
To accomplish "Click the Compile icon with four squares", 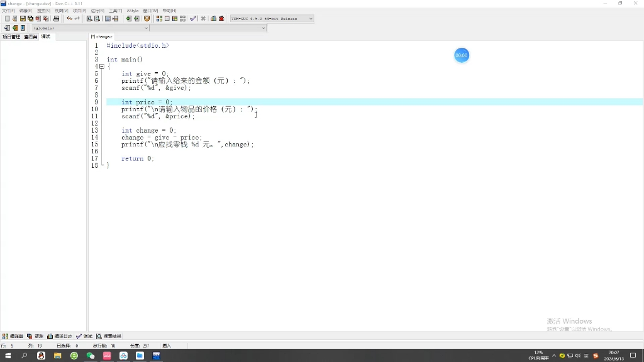I will [159, 18].
